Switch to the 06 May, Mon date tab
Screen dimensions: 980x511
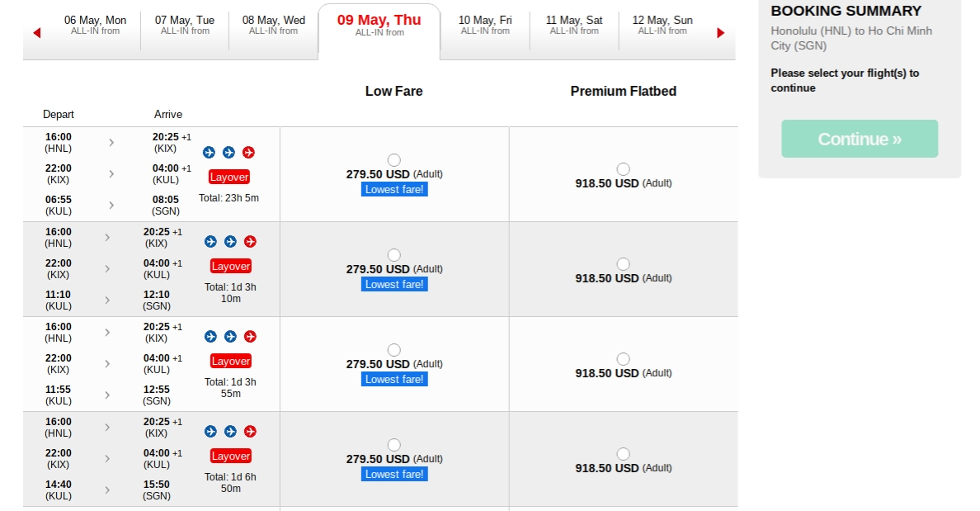click(95, 26)
